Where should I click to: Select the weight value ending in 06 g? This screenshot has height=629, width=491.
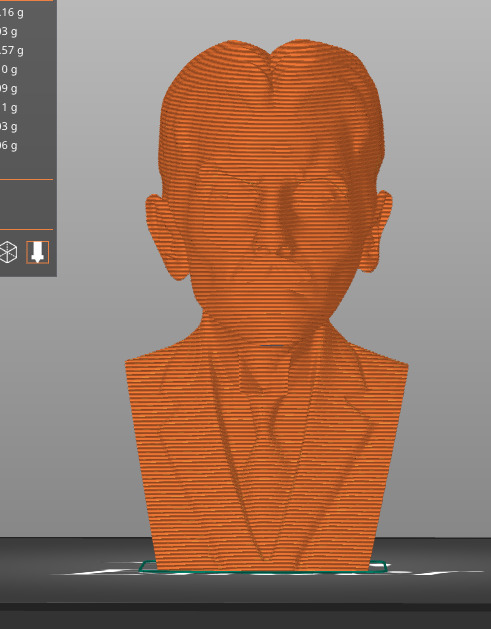[8, 146]
